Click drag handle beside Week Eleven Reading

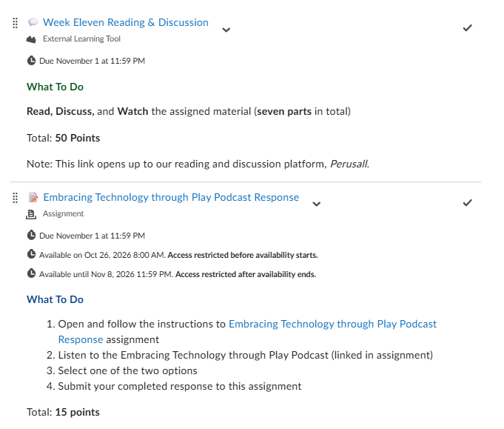click(15, 23)
